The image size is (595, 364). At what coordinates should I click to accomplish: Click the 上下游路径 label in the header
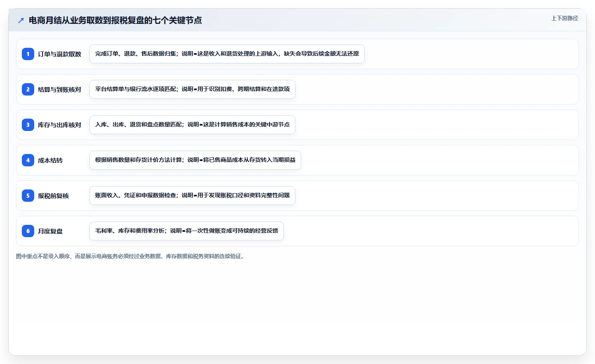[x=565, y=18]
